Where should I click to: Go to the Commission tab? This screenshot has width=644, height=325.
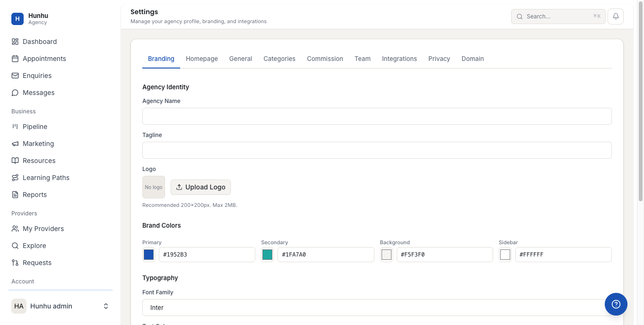pyautogui.click(x=325, y=59)
